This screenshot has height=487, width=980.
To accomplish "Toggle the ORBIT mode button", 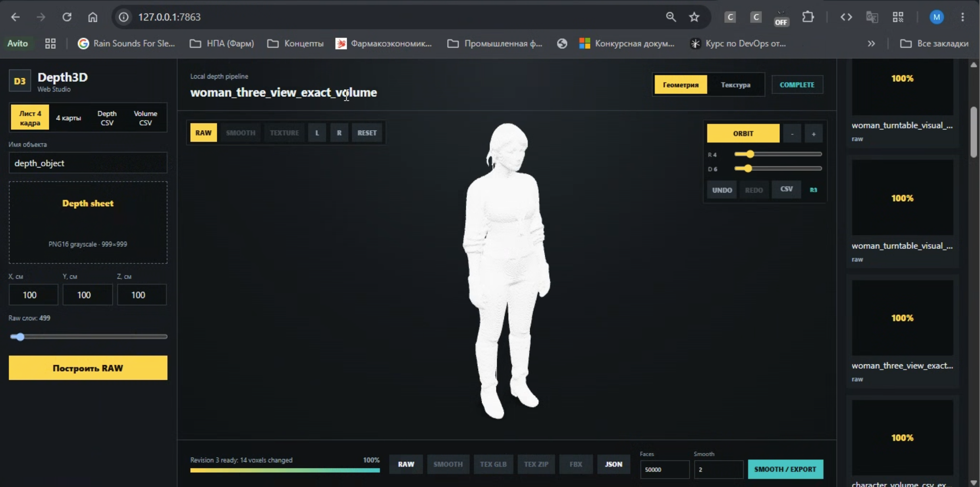I will click(x=743, y=133).
